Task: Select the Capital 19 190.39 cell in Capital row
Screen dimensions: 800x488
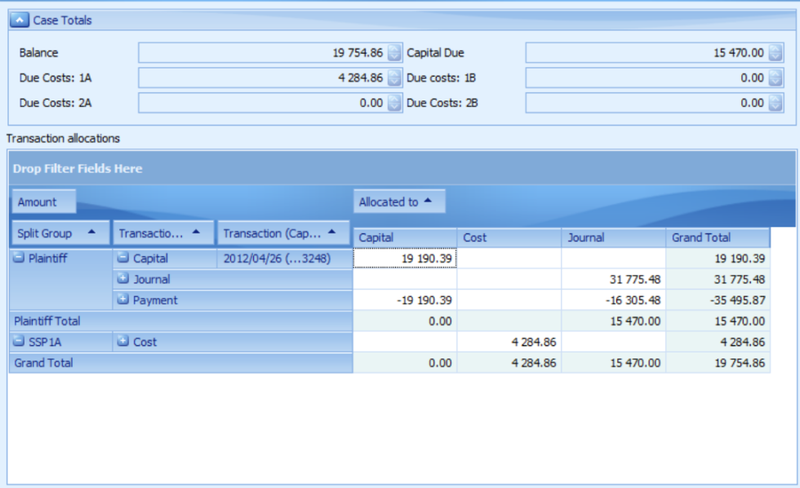Action: 405,258
